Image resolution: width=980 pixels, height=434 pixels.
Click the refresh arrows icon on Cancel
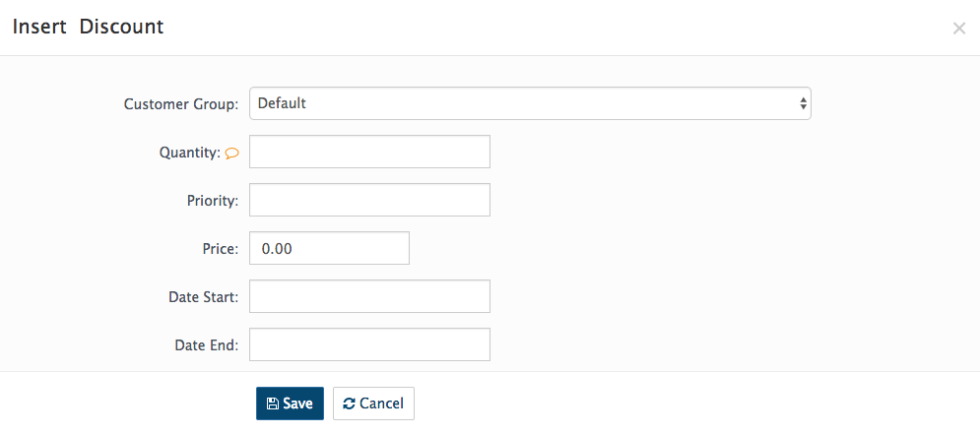coord(350,403)
